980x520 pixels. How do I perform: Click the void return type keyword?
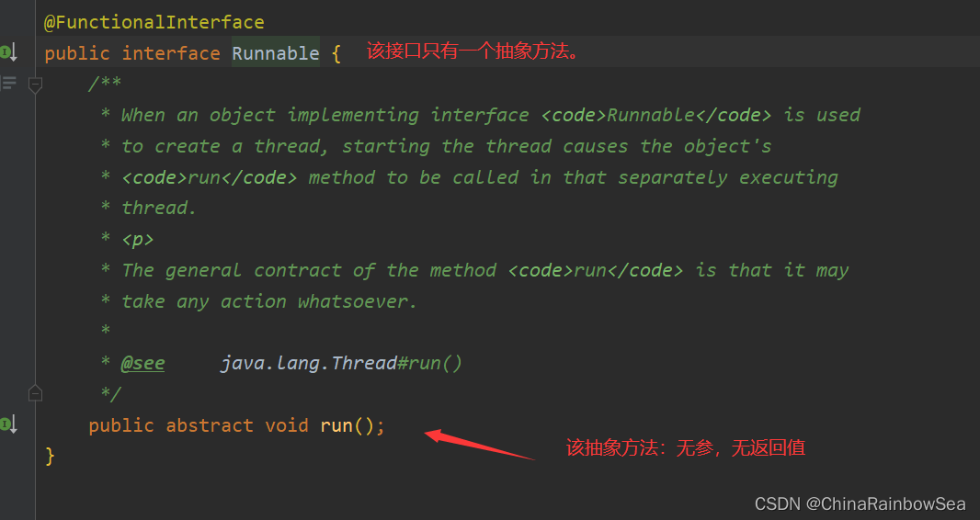(286, 425)
